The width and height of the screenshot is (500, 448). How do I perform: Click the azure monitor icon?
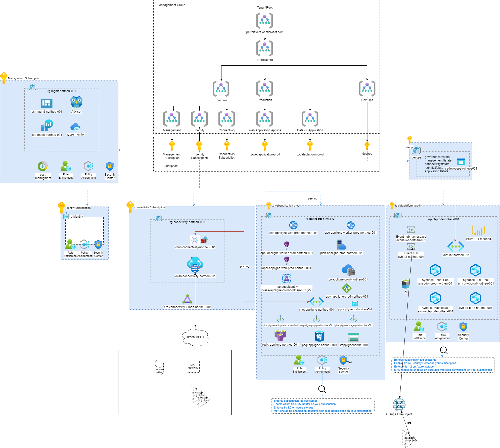(x=75, y=127)
